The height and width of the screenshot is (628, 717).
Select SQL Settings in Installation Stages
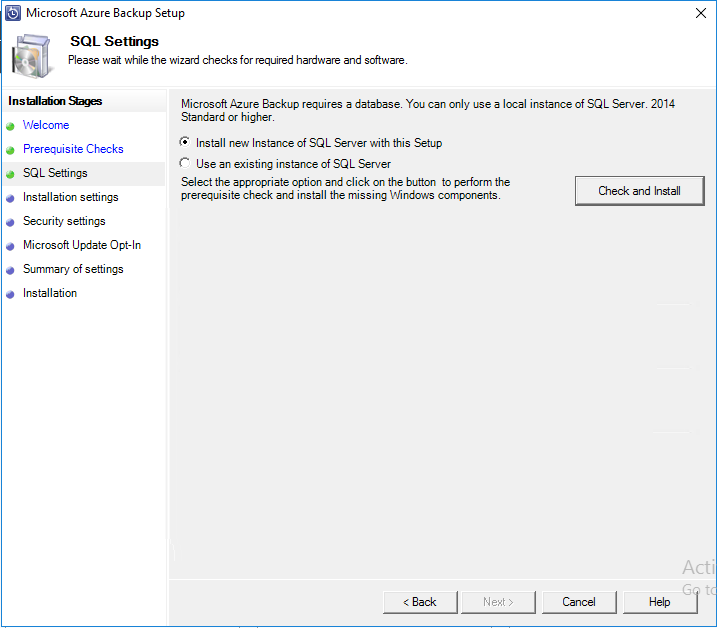pos(55,173)
